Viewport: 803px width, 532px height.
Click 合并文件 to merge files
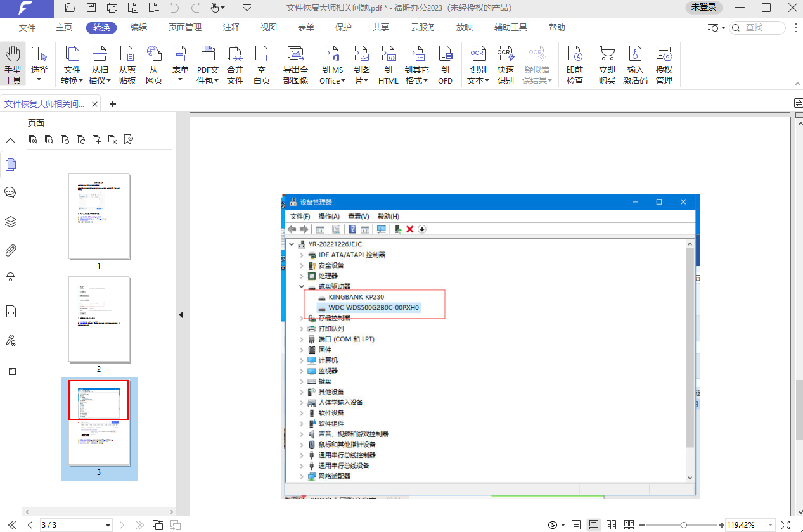point(235,65)
